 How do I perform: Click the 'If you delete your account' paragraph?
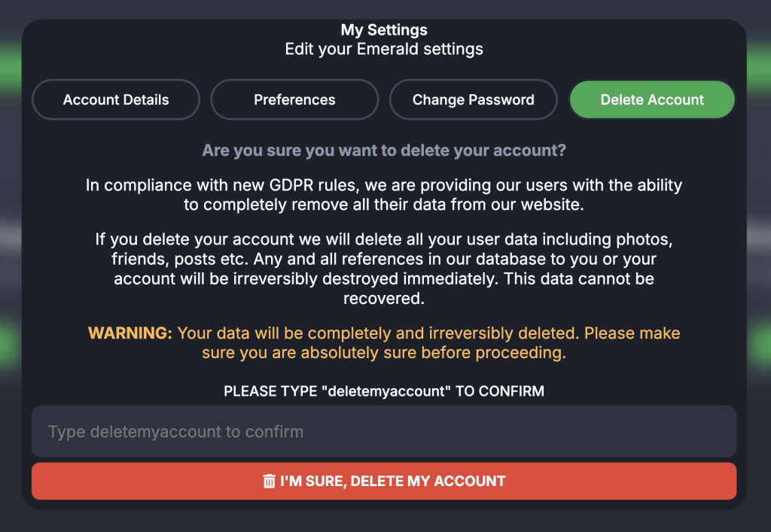tap(384, 260)
